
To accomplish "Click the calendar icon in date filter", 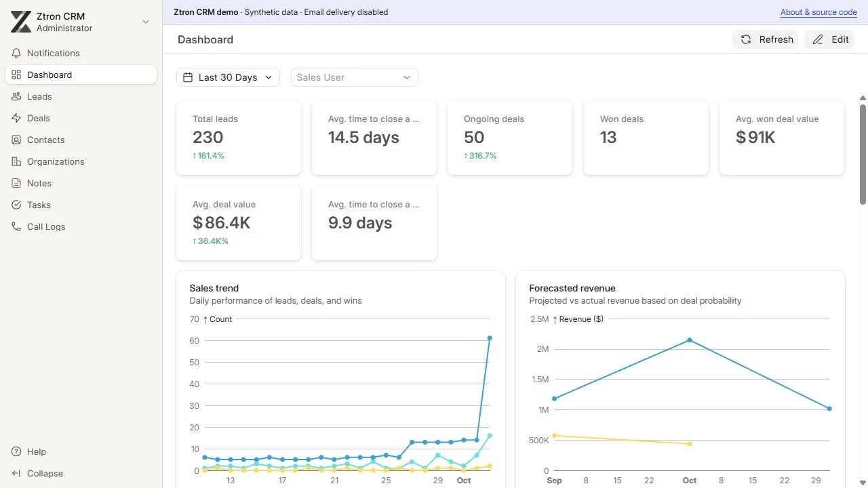I will click(x=189, y=77).
